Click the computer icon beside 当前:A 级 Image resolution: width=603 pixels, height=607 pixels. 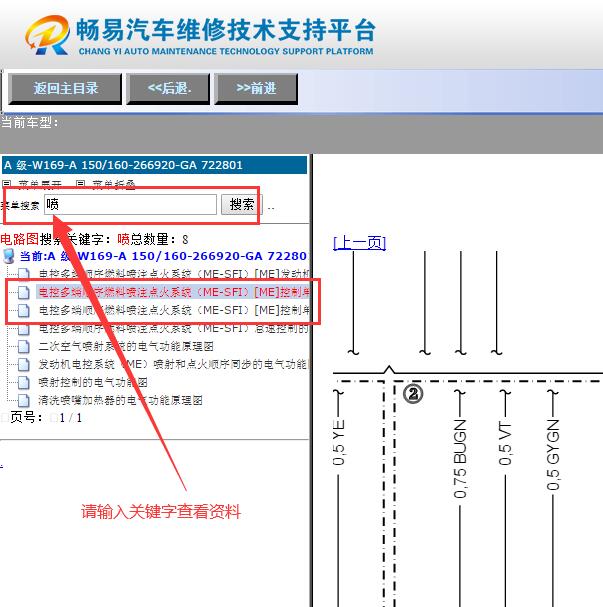tap(9, 256)
